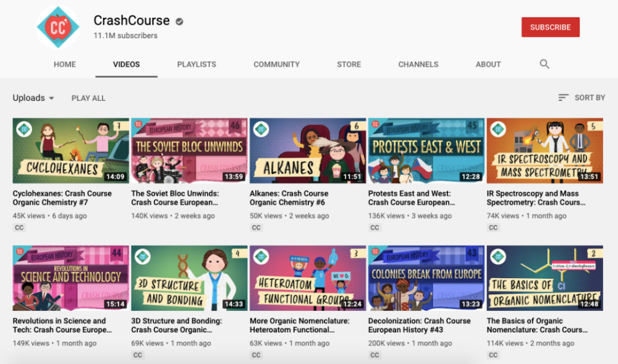Viewport: 618px width, 364px height.
Task: Expand the Uploads dropdown
Action: coord(33,98)
